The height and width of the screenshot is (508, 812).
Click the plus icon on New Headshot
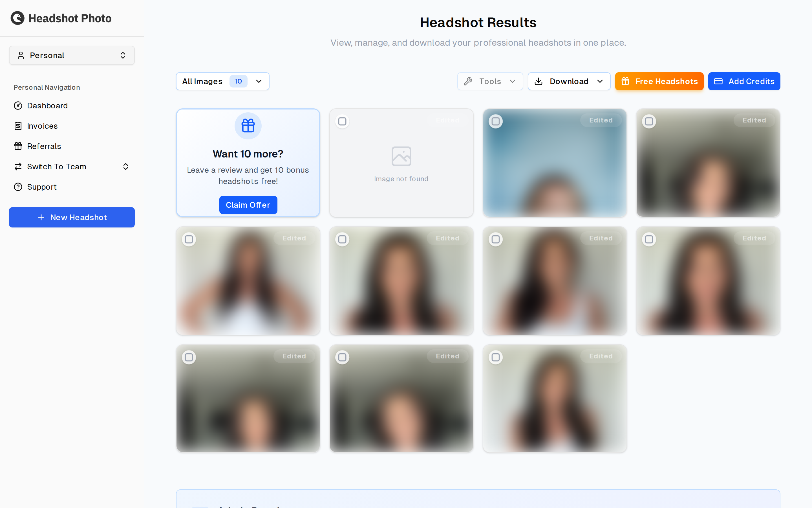[x=41, y=217]
